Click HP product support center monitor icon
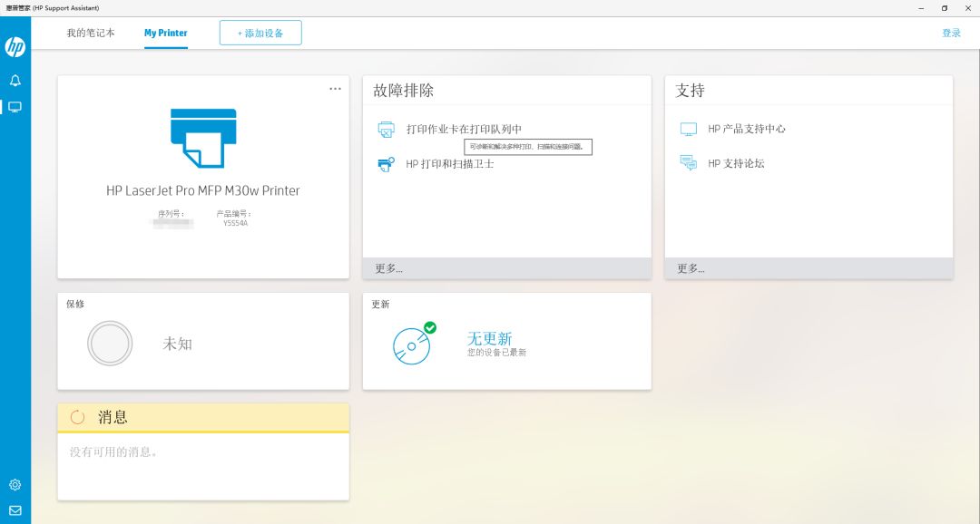980x524 pixels. click(x=688, y=130)
